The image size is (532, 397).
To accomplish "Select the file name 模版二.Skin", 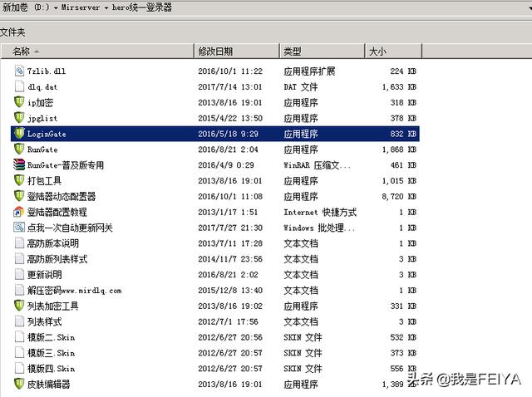I will click(51, 337).
